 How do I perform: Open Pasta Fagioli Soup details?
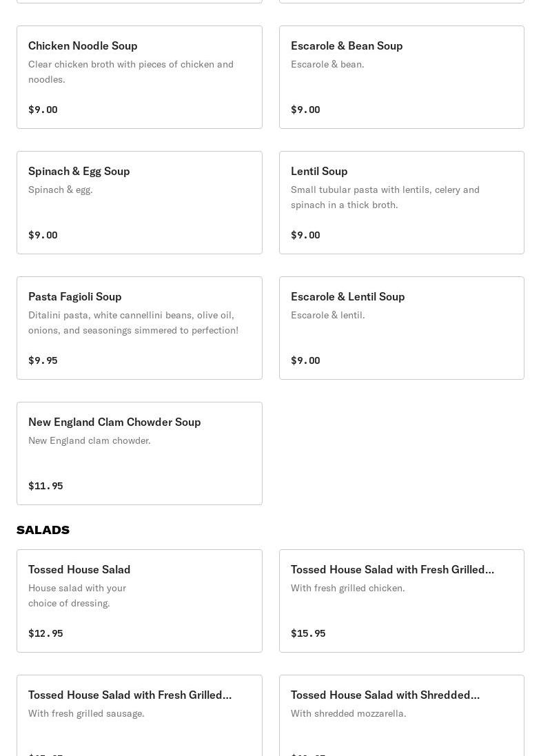click(x=75, y=296)
